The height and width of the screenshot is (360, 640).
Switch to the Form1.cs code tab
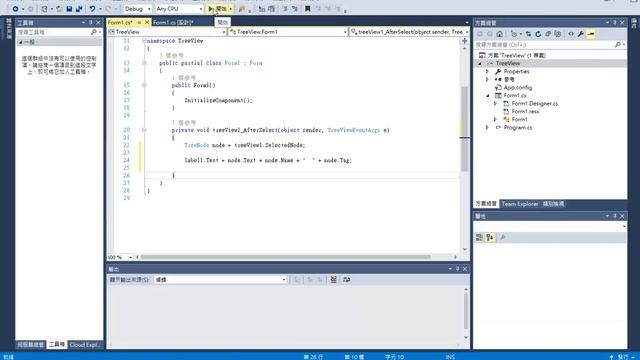click(x=120, y=22)
